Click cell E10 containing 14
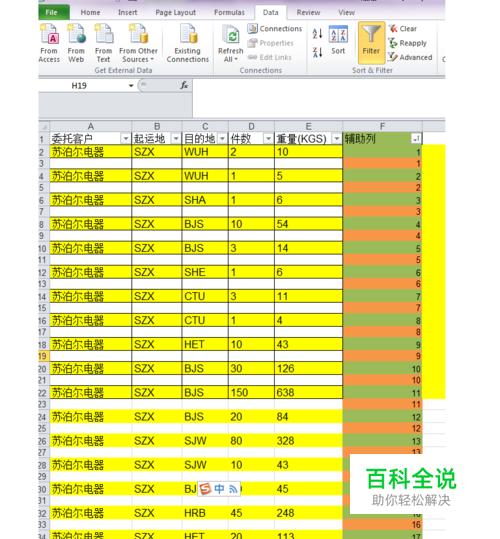 (309, 248)
